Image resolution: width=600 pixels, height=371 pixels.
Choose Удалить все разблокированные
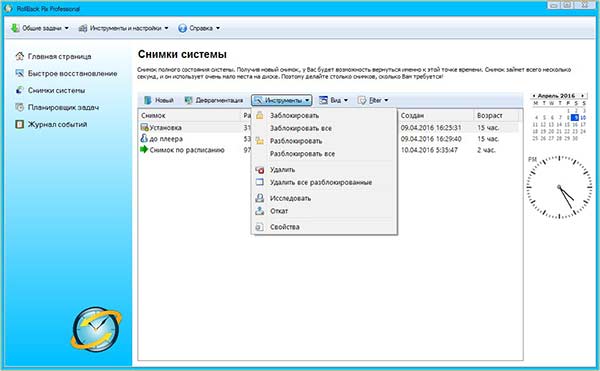[x=324, y=182]
